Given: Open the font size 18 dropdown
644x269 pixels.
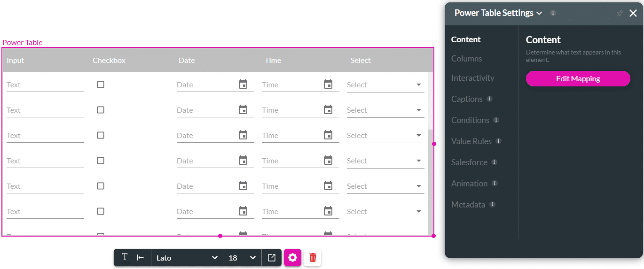Looking at the screenshot, I should point(242,258).
